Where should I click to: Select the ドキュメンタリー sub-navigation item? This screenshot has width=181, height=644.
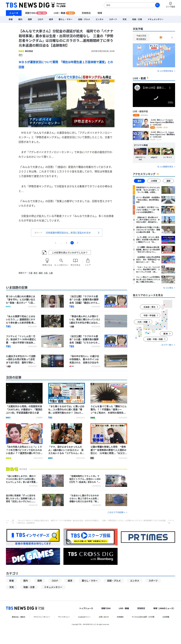156,19
